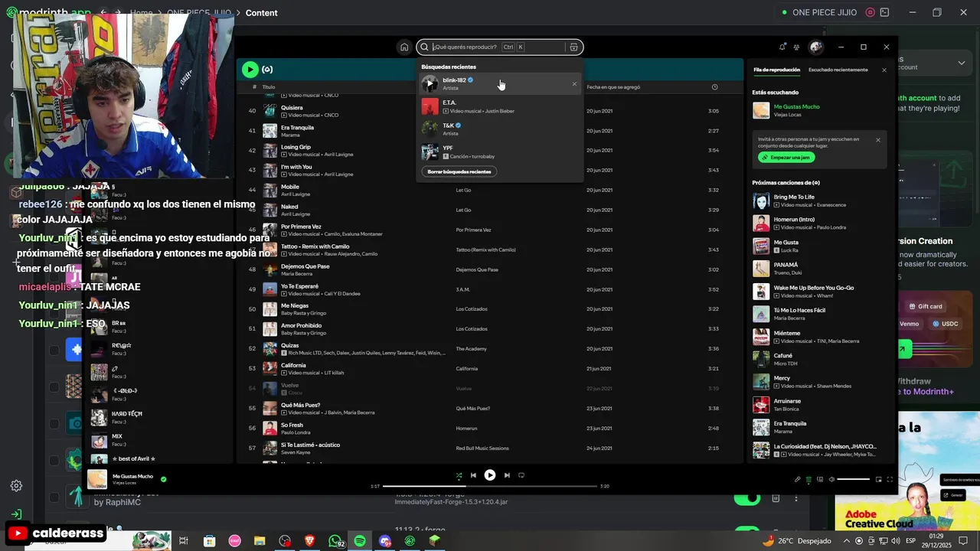The height and width of the screenshot is (551, 980).
Task: Open the Spotify profile avatar menu
Action: pyautogui.click(x=816, y=47)
